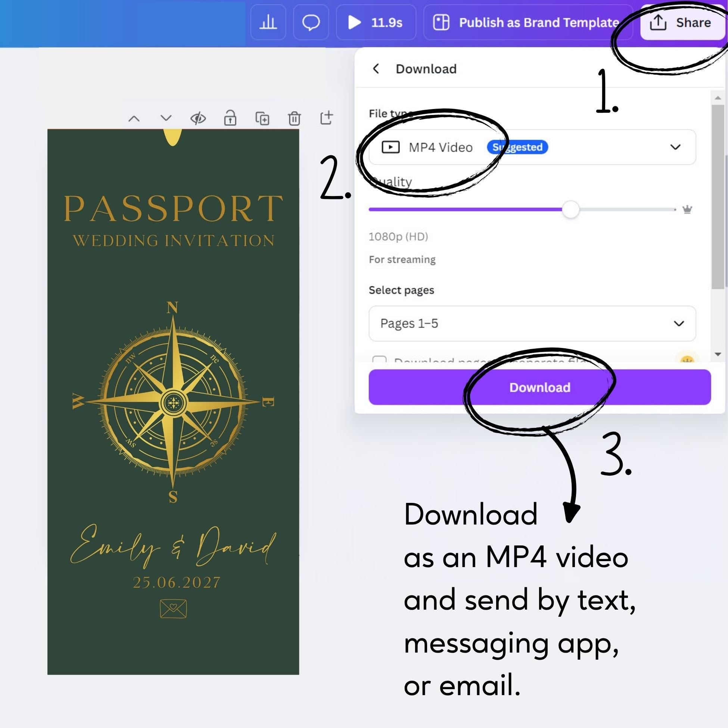This screenshot has height=728, width=728.
Task: Go back from the Download panel
Action: (x=376, y=69)
